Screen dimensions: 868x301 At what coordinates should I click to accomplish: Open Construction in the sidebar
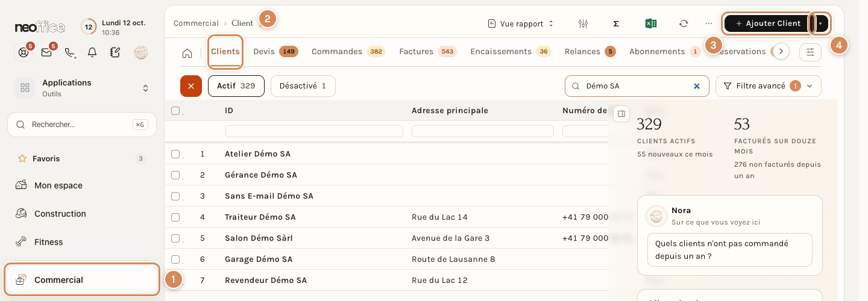[x=82, y=214]
